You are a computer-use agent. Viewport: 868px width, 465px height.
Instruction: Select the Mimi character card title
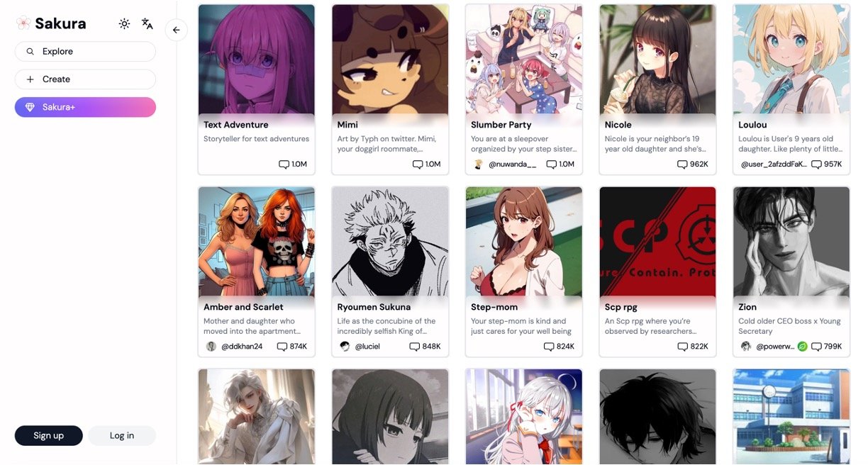[347, 125]
